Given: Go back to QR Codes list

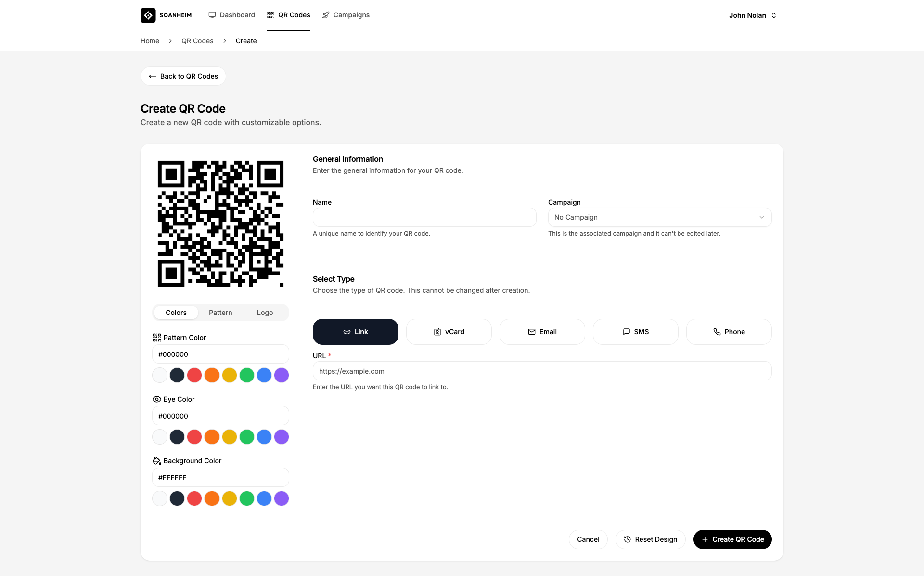Looking at the screenshot, I should click(183, 76).
